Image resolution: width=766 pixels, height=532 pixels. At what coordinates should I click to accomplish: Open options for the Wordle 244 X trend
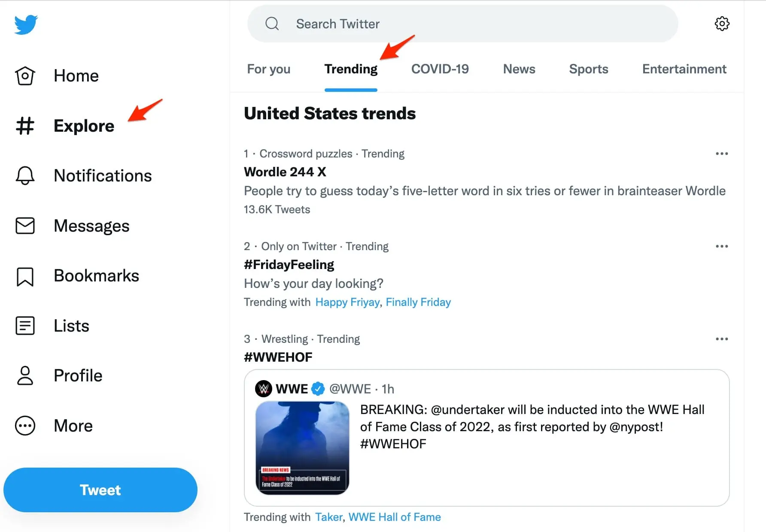tap(722, 154)
